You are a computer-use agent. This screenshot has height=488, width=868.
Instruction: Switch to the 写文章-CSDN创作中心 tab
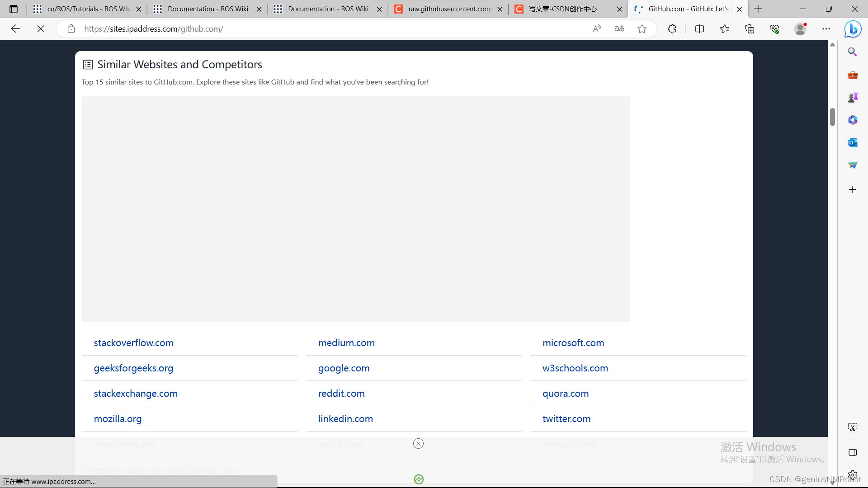point(563,9)
